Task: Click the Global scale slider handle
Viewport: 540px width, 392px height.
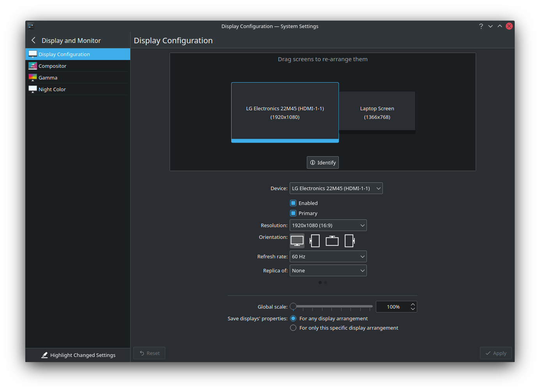Action: coord(293,306)
